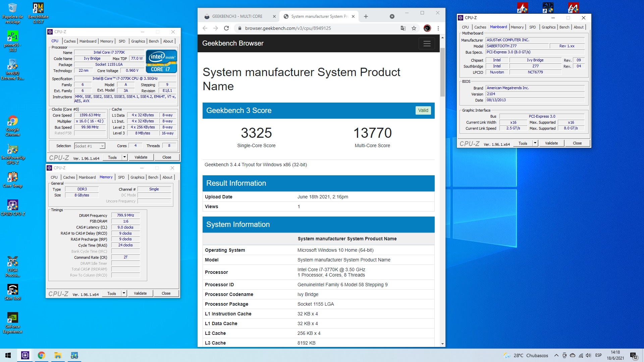Open the Socket #1 selection dropdown
Image resolution: width=644 pixels, height=362 pixels.
pyautogui.click(x=90, y=146)
